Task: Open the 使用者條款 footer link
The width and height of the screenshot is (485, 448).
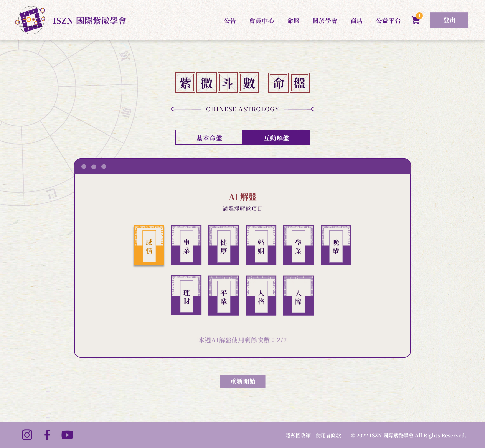Action: pyautogui.click(x=328, y=435)
